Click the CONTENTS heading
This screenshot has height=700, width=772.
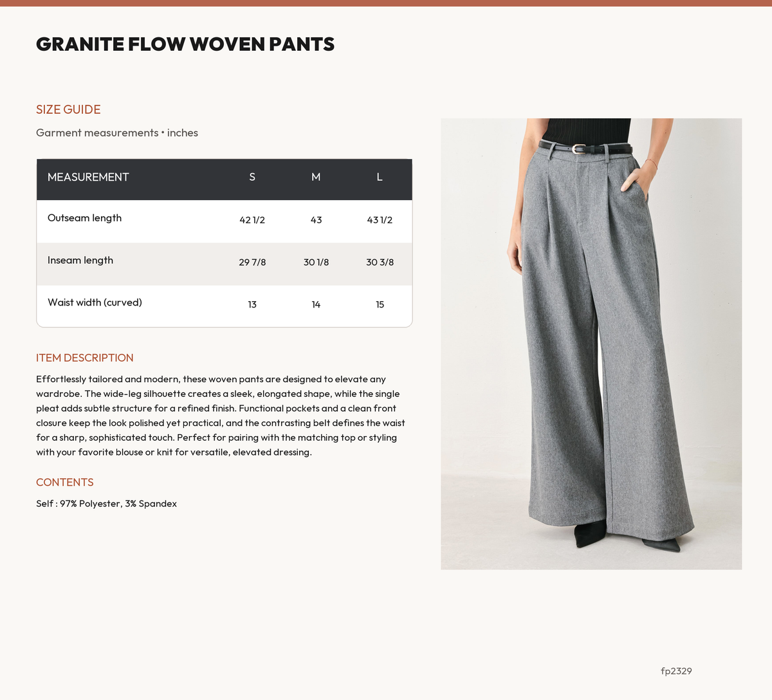pos(65,483)
